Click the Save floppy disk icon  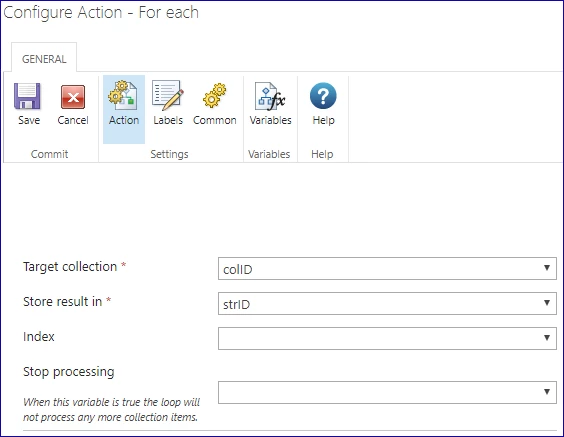click(27, 96)
